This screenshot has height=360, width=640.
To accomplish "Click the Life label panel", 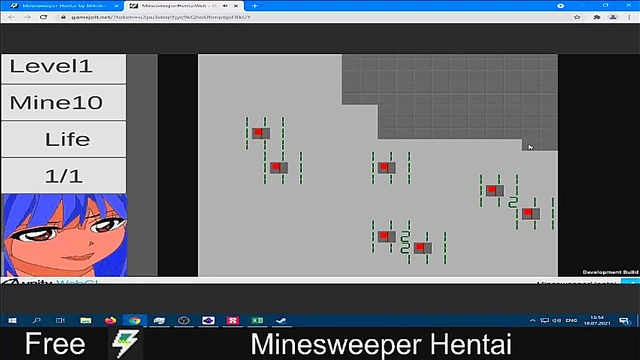I will [64, 139].
